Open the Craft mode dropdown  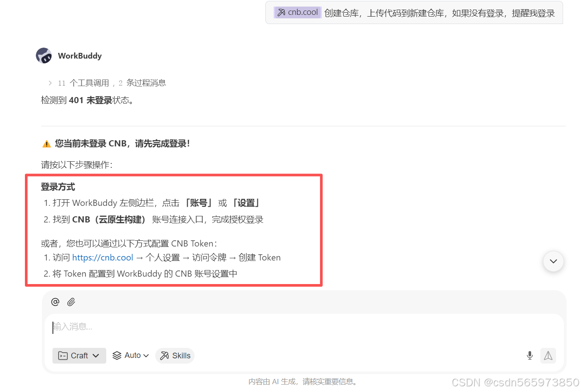click(79, 356)
